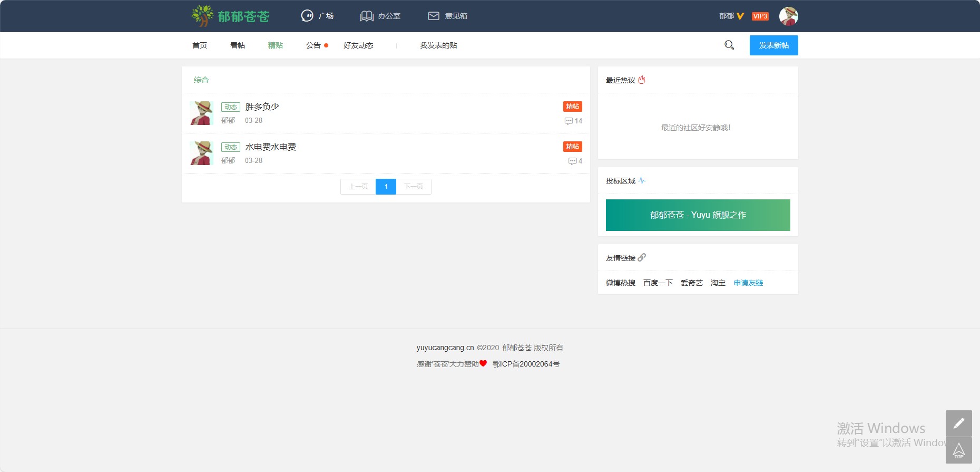Open 我发表的贴 tab
Screen dimensions: 980x472
[x=438, y=45]
